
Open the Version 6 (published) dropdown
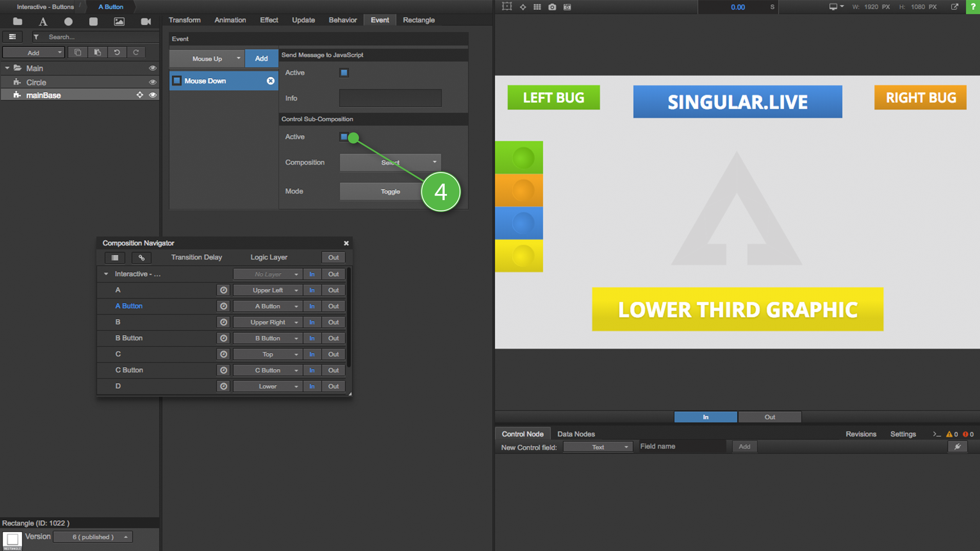tap(93, 537)
